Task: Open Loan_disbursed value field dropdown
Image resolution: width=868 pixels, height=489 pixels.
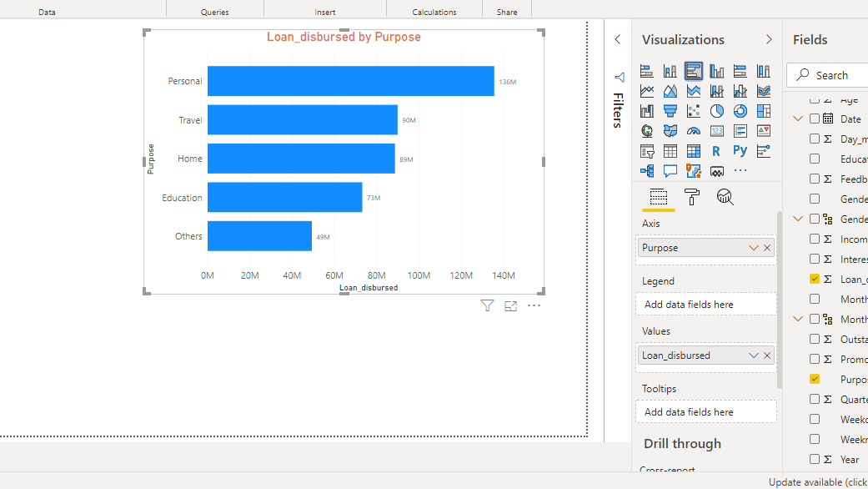Action: (754, 355)
